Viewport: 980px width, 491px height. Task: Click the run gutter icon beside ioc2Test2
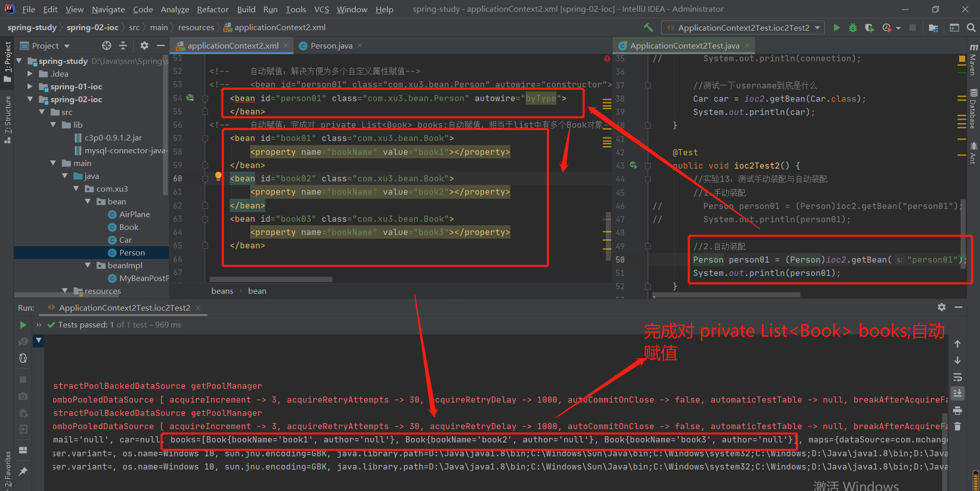(x=633, y=165)
